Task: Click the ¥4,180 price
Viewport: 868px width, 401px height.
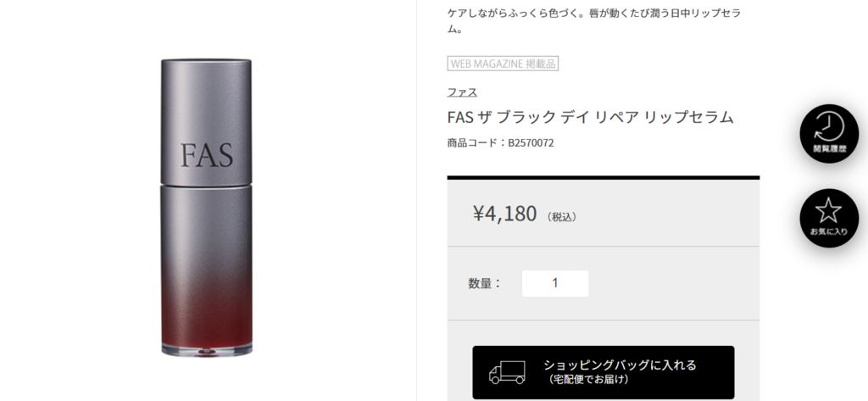Action: pos(504,214)
